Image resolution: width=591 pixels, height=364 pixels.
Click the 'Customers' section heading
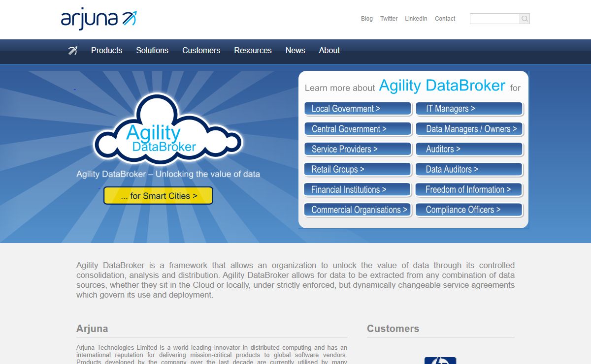pos(393,329)
